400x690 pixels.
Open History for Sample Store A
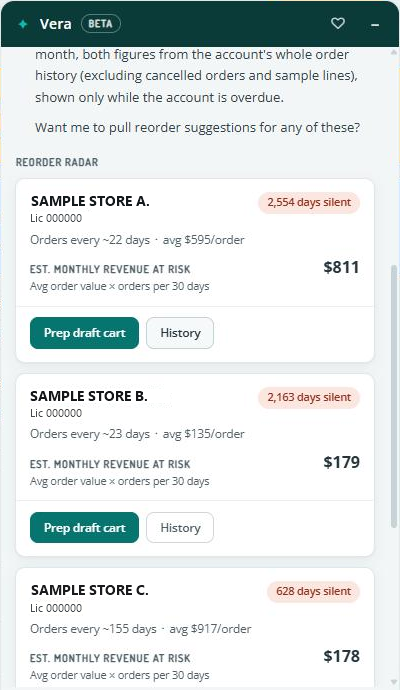point(180,333)
